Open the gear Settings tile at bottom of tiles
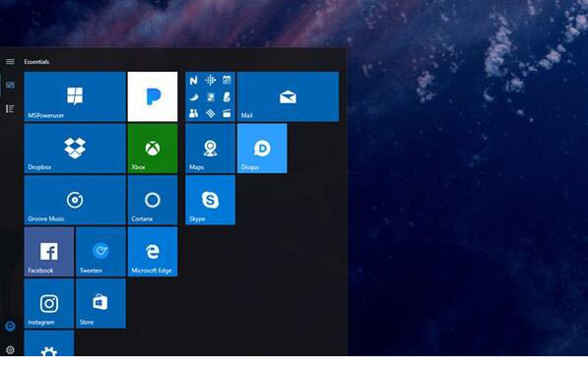The height and width of the screenshot is (370, 588). 49,343
